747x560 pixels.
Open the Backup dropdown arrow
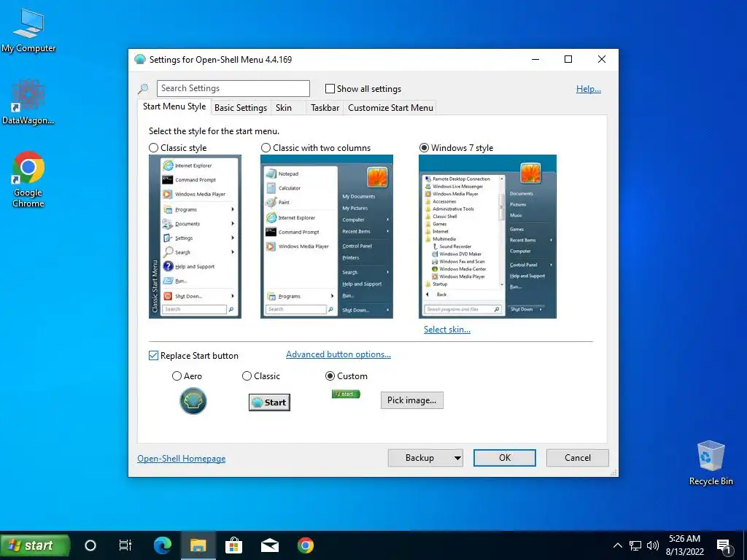457,458
